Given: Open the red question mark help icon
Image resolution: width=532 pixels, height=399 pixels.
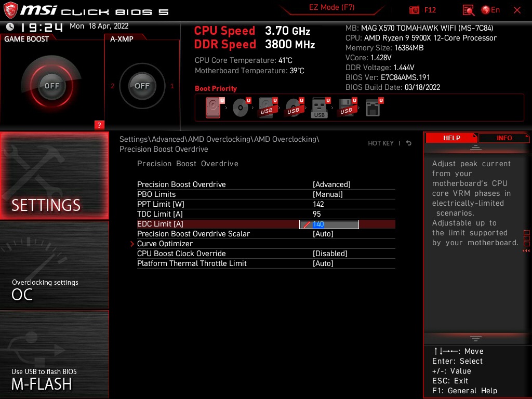Looking at the screenshot, I should point(99,125).
